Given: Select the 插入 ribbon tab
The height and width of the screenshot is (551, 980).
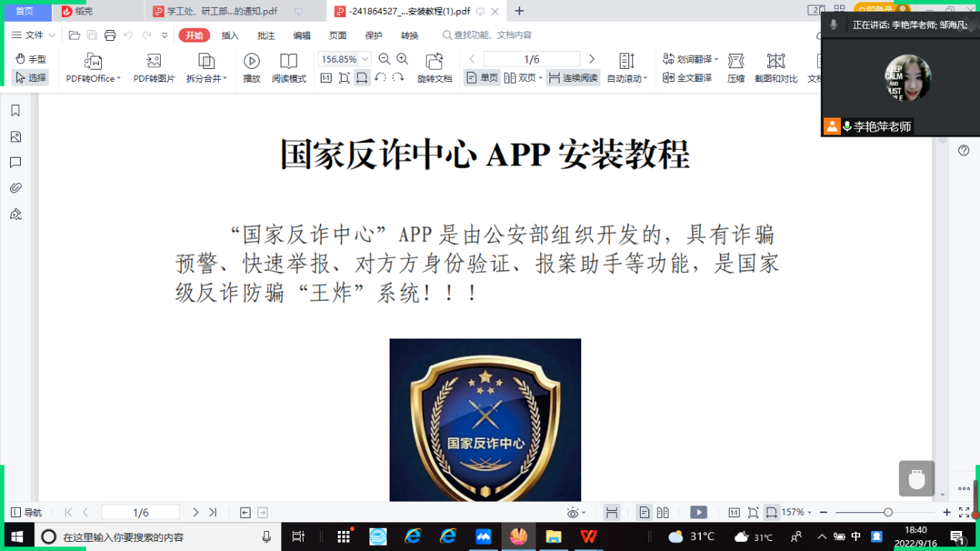Looking at the screenshot, I should point(230,36).
